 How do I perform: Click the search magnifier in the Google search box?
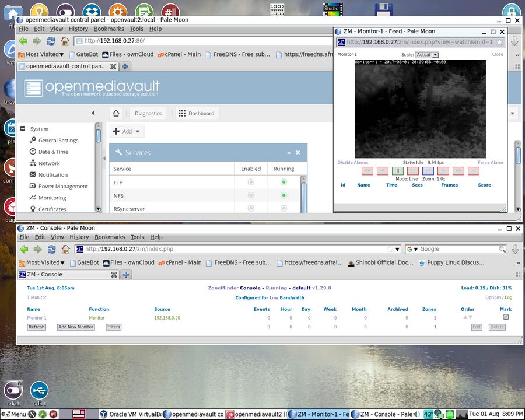[x=502, y=249]
